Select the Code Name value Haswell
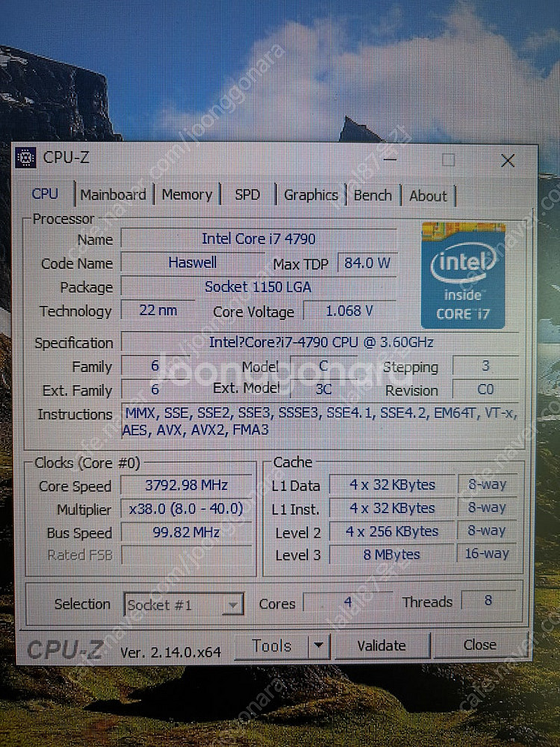The image size is (560, 747). 193,262
